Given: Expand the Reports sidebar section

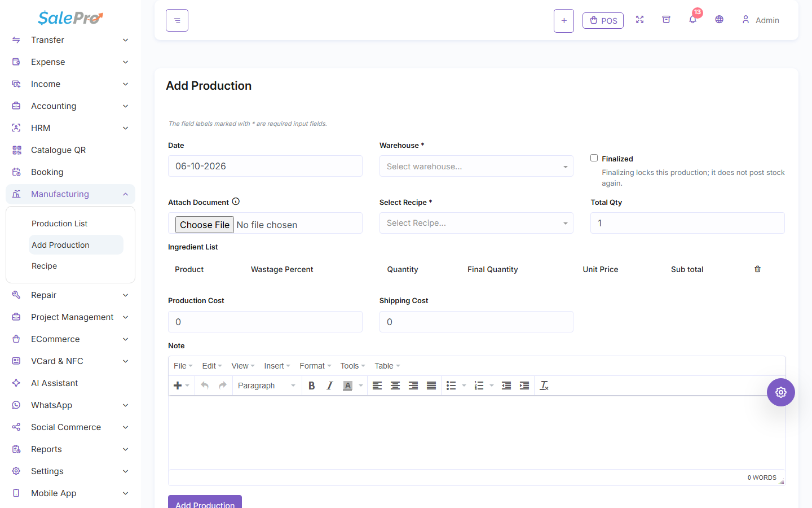Looking at the screenshot, I should click(70, 449).
